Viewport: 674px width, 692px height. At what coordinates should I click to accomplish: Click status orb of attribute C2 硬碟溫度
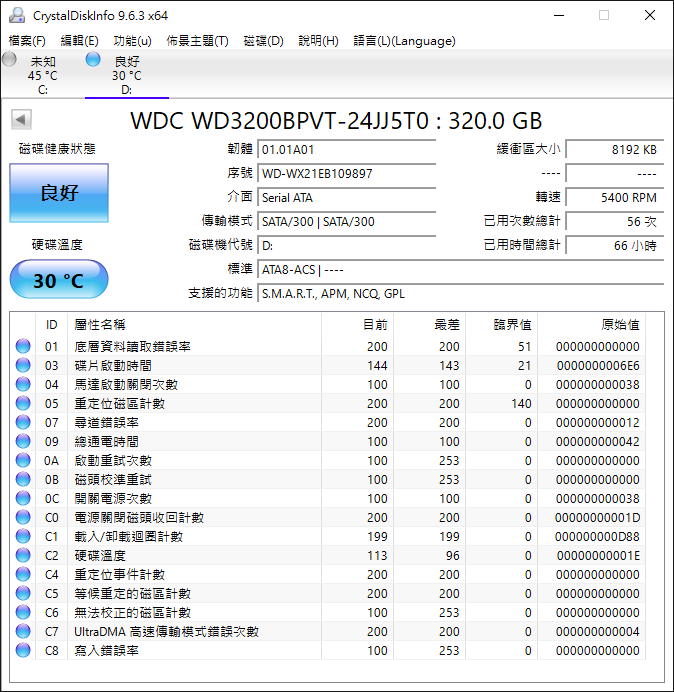(x=23, y=555)
